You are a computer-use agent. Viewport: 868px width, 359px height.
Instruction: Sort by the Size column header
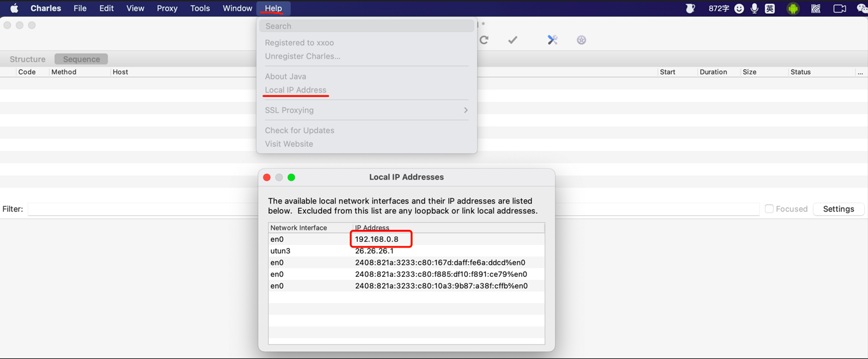750,72
